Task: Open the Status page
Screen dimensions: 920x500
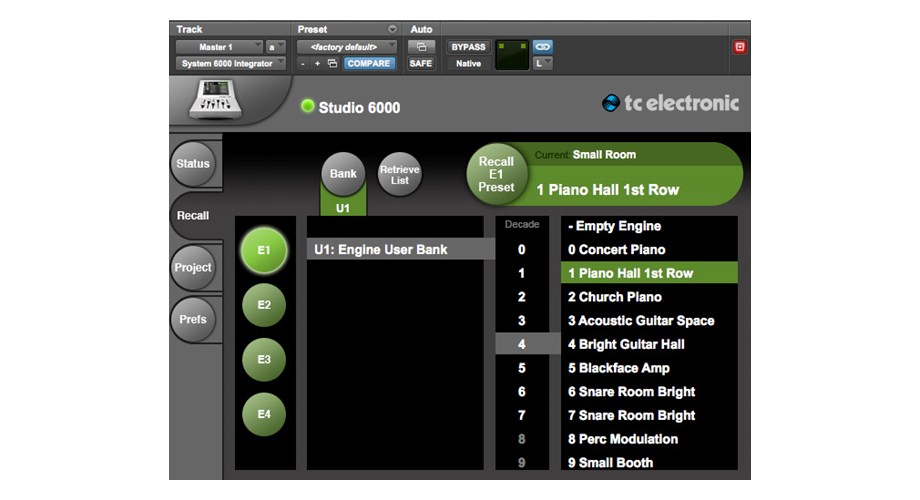Action: [193, 164]
